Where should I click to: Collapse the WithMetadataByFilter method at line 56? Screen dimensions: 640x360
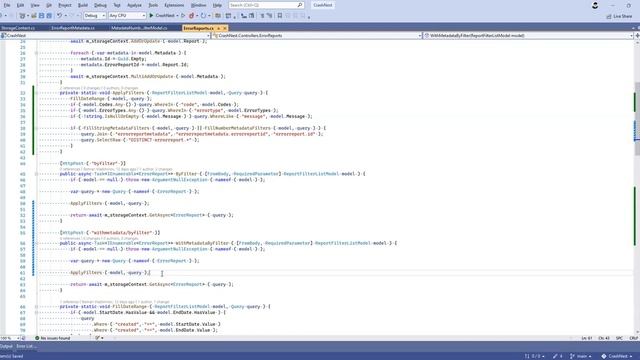click(x=36, y=243)
